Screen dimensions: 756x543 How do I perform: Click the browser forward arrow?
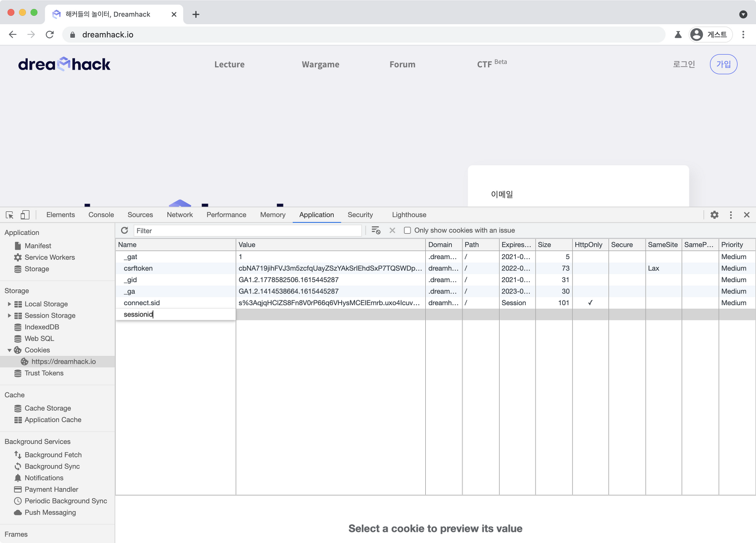tap(31, 34)
